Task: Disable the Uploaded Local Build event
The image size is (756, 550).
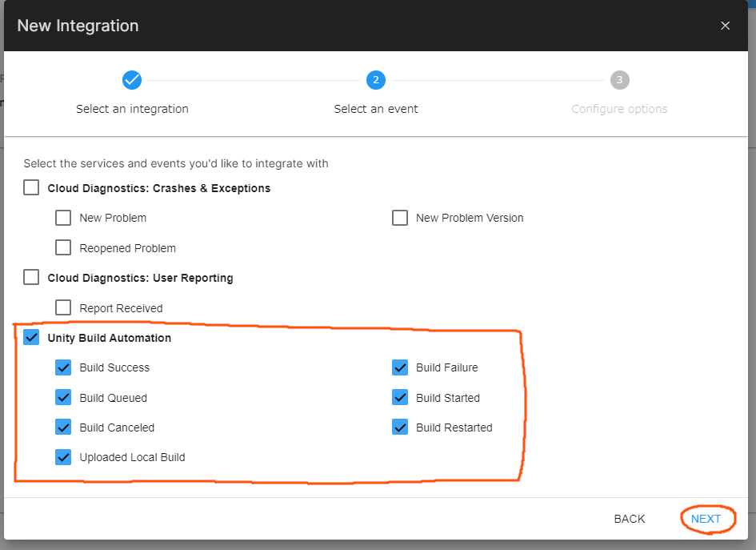Action: click(x=63, y=457)
